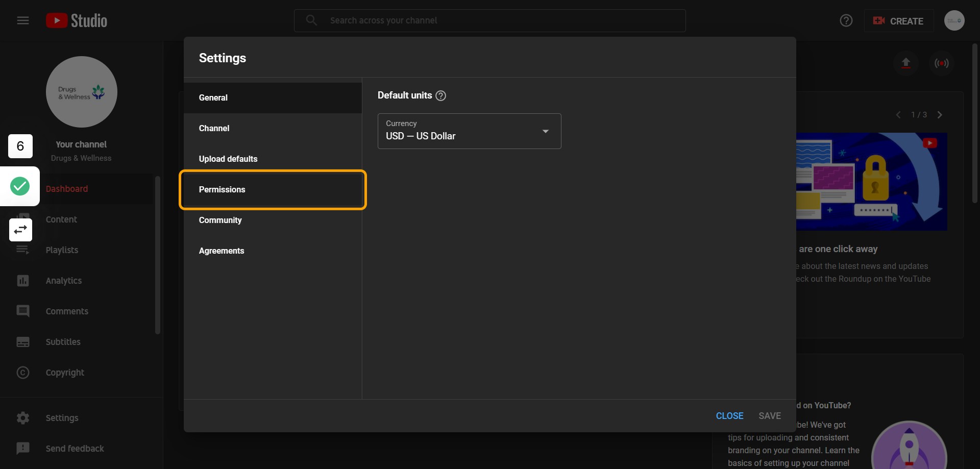
Task: Open the Upload defaults tab
Action: (273, 159)
